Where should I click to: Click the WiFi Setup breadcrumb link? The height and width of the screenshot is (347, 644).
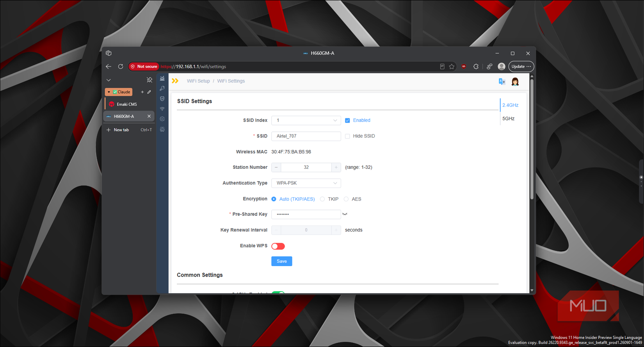coord(198,81)
